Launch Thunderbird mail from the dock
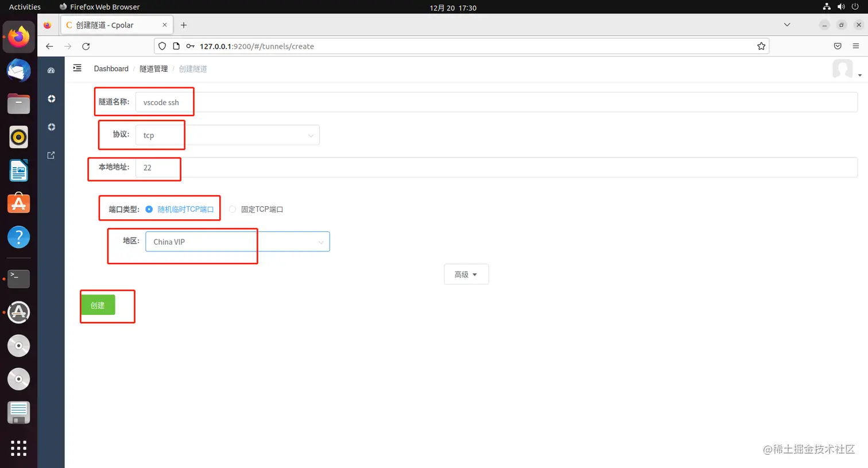 tap(18, 71)
